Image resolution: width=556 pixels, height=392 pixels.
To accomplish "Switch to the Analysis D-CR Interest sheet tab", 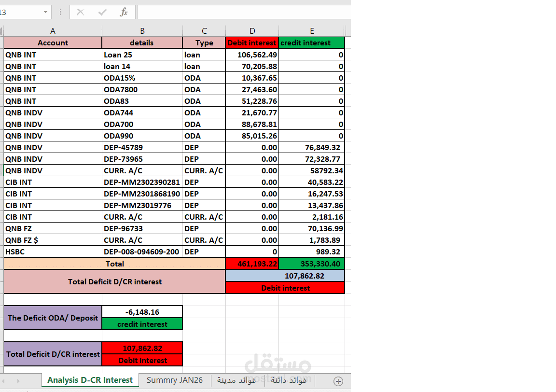I will [x=90, y=380].
